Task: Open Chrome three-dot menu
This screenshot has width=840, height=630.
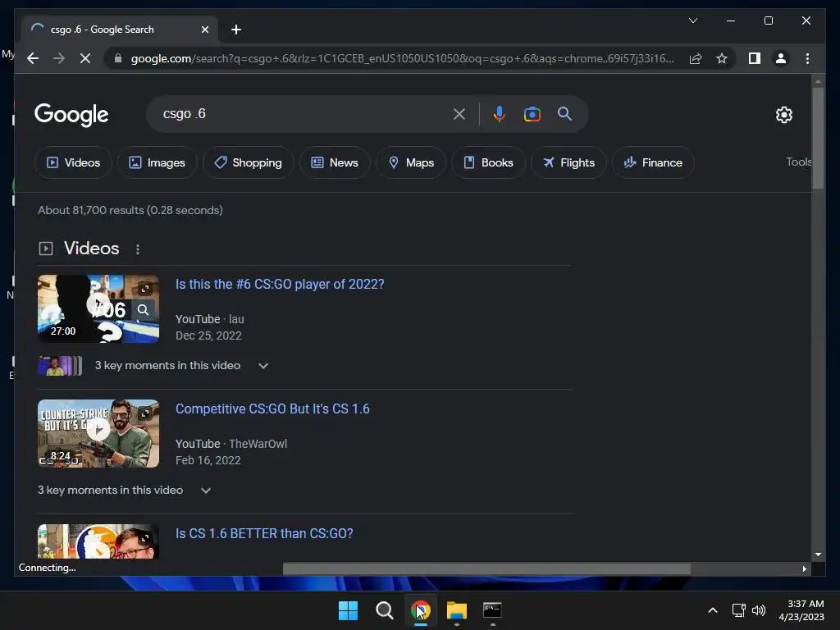Action: (x=807, y=58)
